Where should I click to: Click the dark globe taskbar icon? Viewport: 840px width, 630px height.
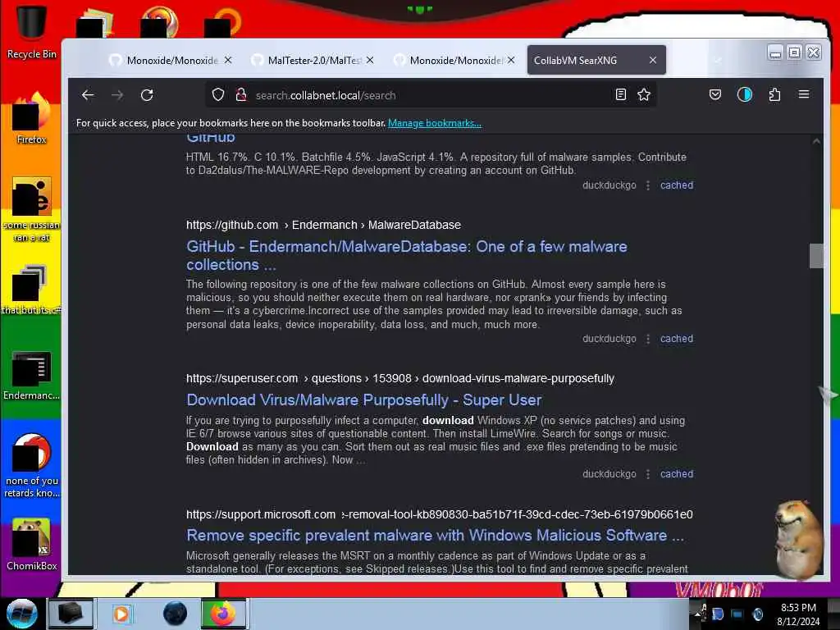point(175,614)
